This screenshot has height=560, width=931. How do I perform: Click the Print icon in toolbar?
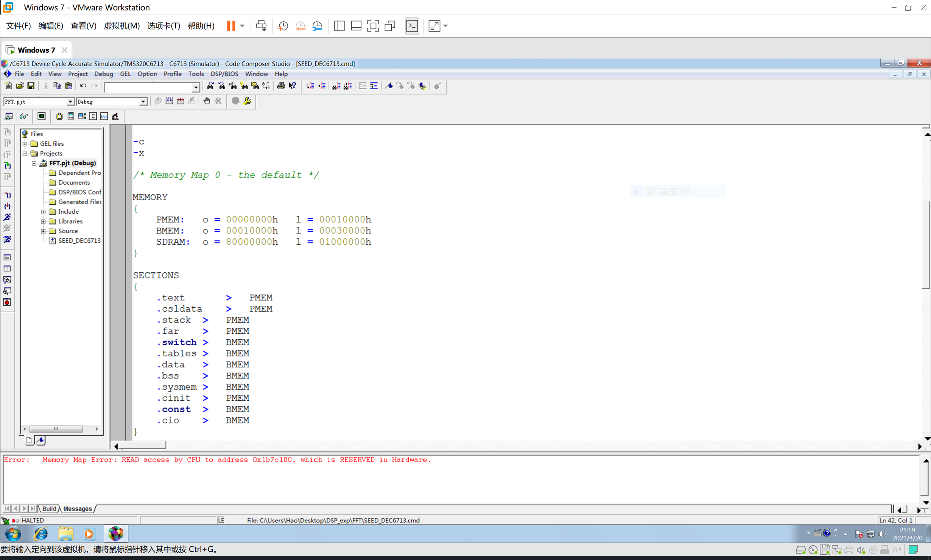point(281,86)
